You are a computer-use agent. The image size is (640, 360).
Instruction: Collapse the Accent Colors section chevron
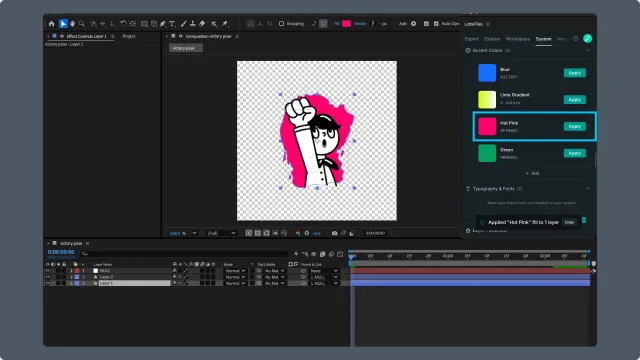[587, 50]
